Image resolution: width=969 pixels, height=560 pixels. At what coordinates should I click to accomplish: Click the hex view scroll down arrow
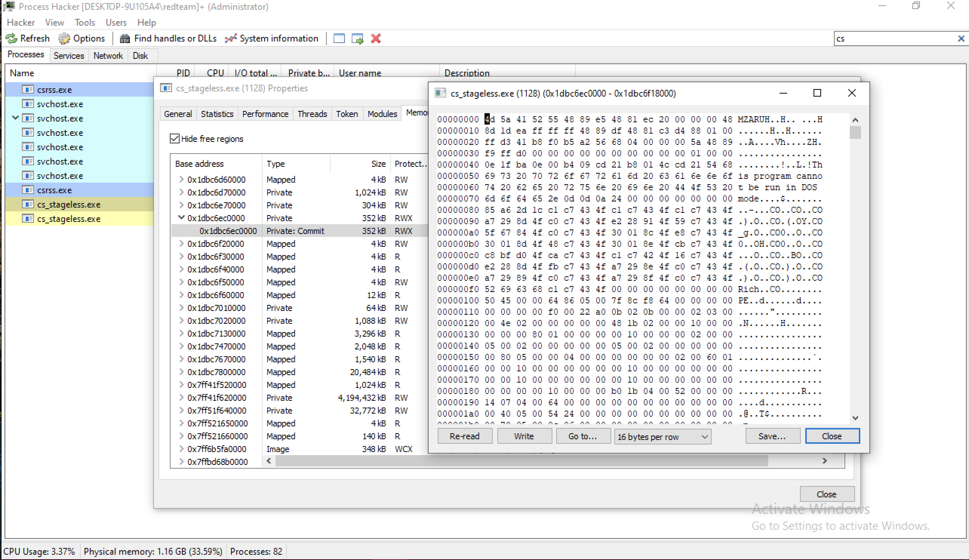tap(855, 418)
